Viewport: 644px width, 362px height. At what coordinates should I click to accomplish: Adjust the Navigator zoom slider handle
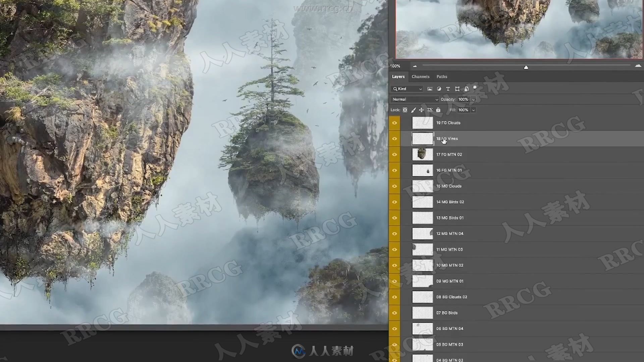point(526,67)
